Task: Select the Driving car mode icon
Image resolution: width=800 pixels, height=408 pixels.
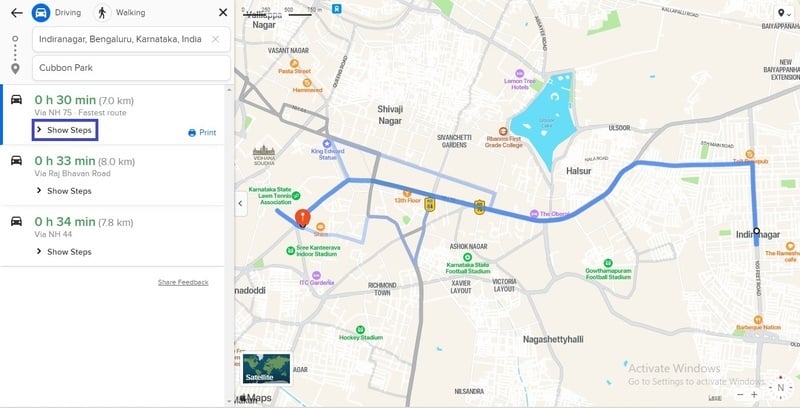Action: tap(41, 13)
